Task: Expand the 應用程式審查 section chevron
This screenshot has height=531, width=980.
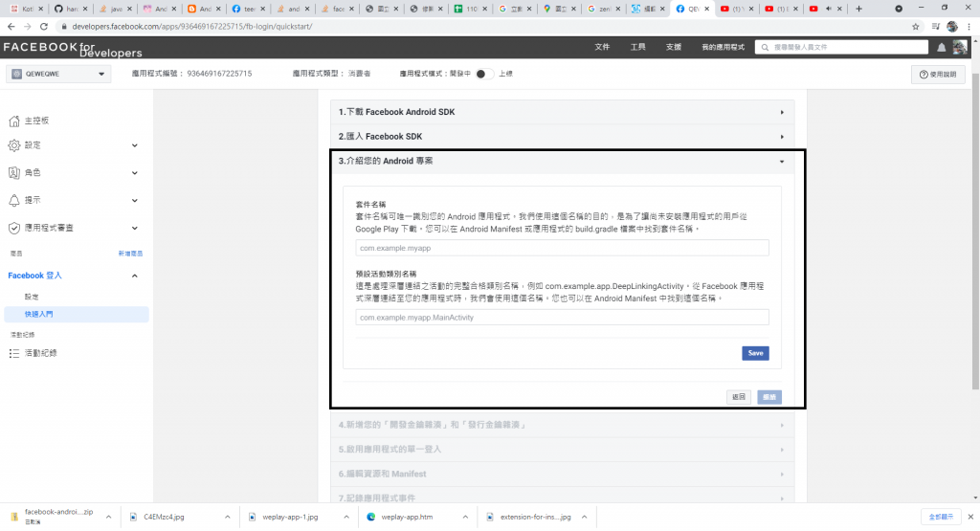Action: pyautogui.click(x=134, y=228)
